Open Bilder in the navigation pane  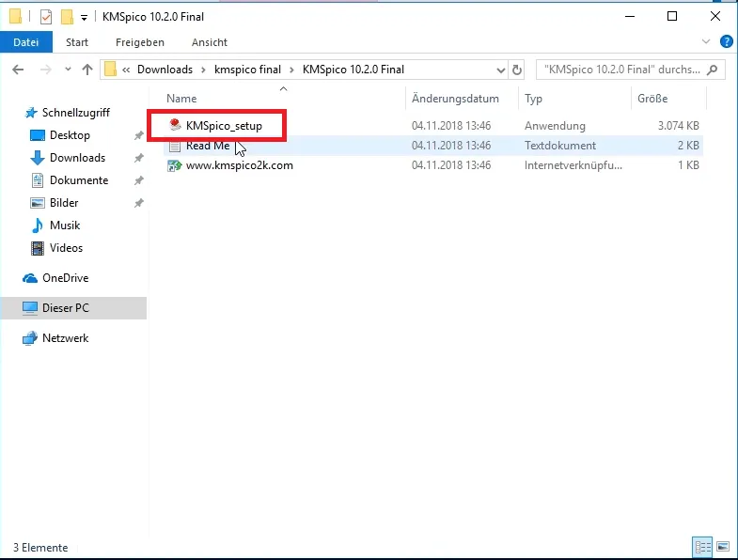tap(64, 203)
